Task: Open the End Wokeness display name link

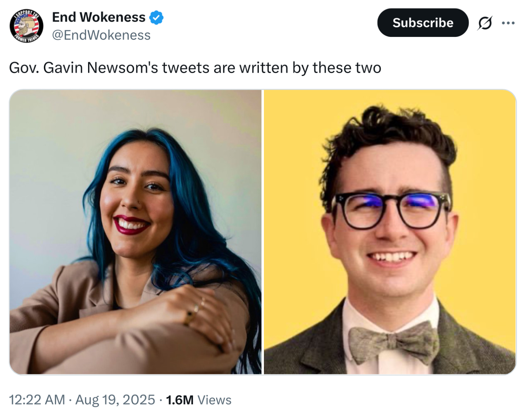Action: 99,17
